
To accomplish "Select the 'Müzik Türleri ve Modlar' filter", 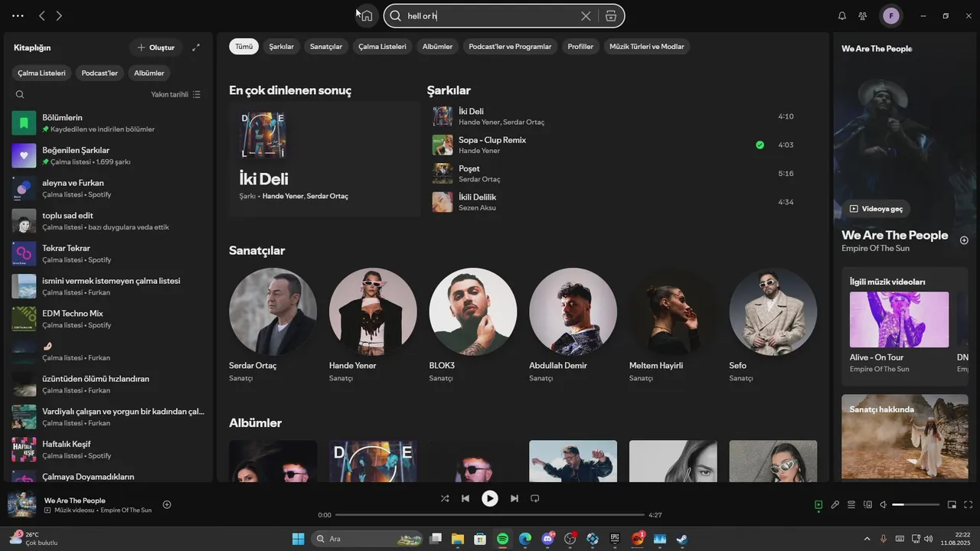I will click(x=647, y=47).
